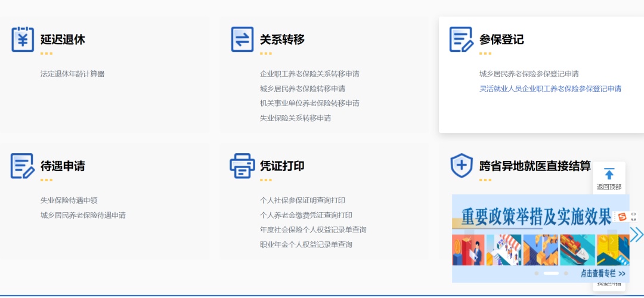Click the banner's left previous-slide arrow
644x298 pixels.
(x=469, y=241)
